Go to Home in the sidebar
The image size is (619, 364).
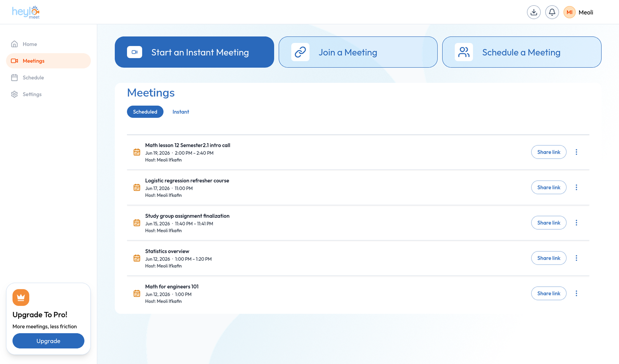click(48, 44)
